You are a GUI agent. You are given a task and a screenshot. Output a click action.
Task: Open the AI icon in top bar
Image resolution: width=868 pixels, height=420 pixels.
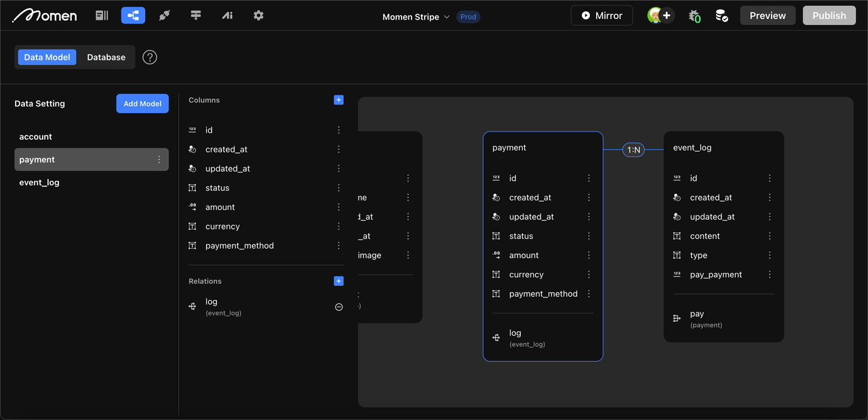click(227, 16)
